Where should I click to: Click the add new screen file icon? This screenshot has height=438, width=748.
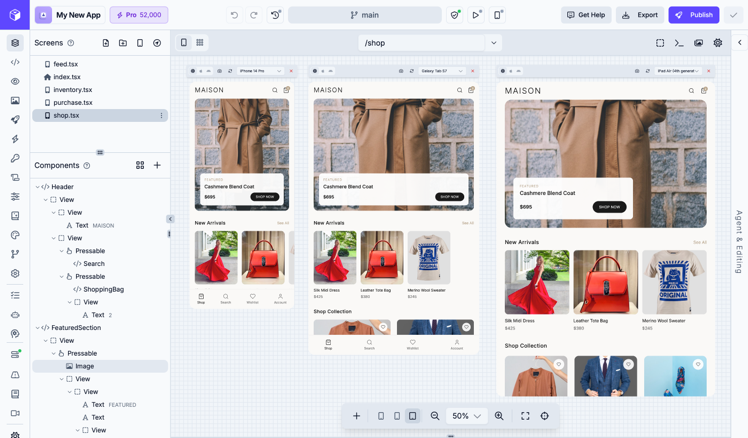(x=106, y=43)
